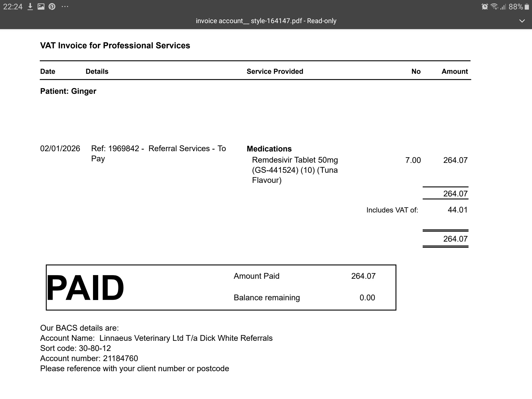This screenshot has width=532, height=399.
Task: Tap the large PAID stamp text
Action: pos(85,288)
